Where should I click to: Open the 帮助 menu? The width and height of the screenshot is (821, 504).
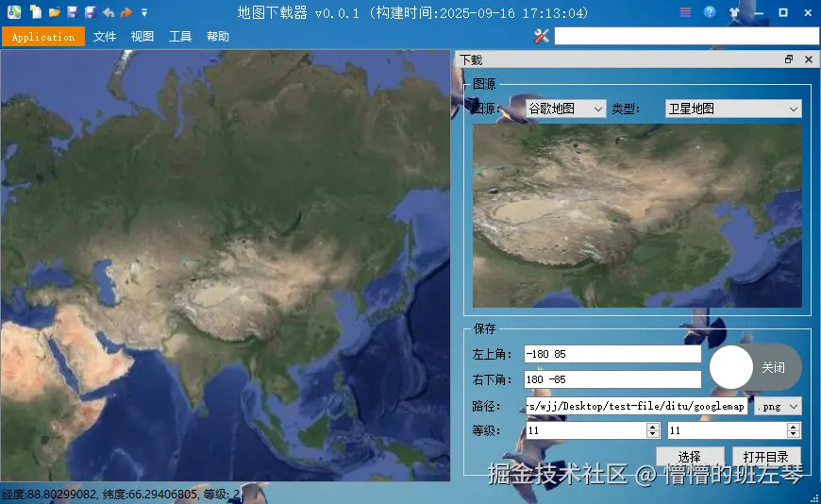217,37
